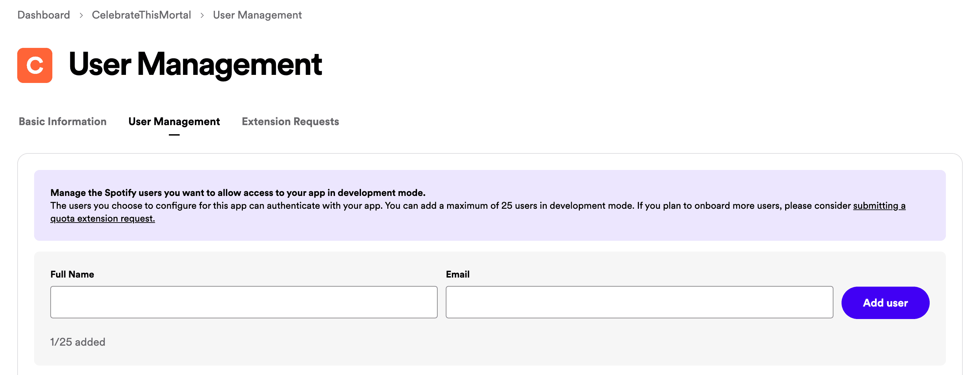Go to Dashboard via breadcrumb
980x375 pixels.
click(44, 15)
